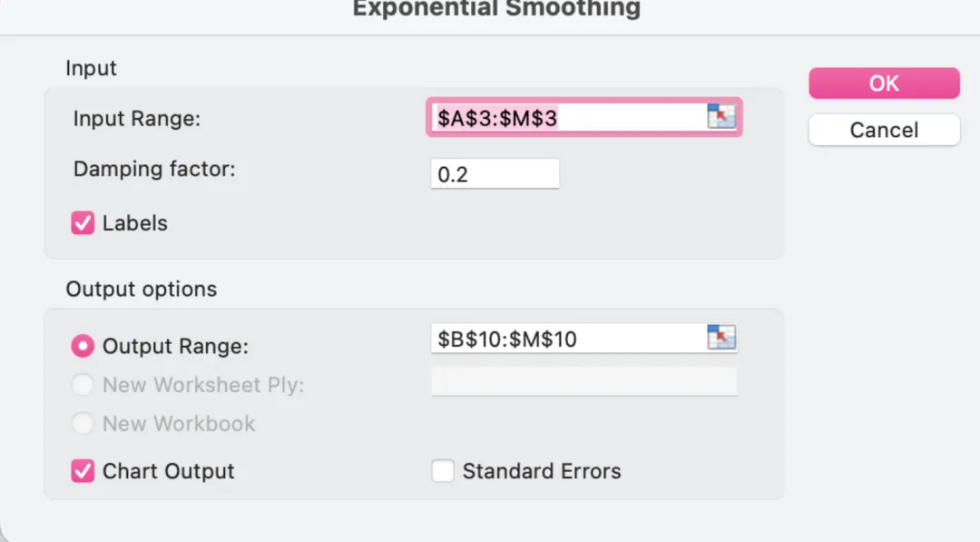Click the "Input Range:" label
980x542 pixels.
coord(136,119)
